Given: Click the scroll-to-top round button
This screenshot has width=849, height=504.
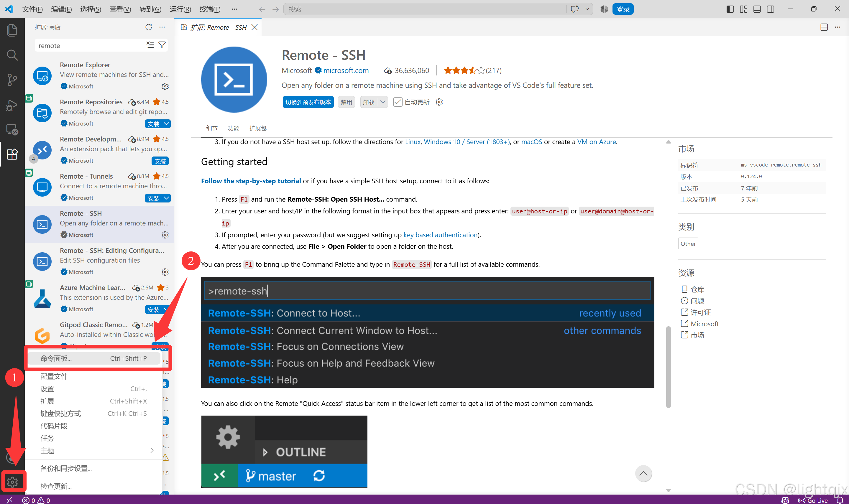Looking at the screenshot, I should coord(643,474).
